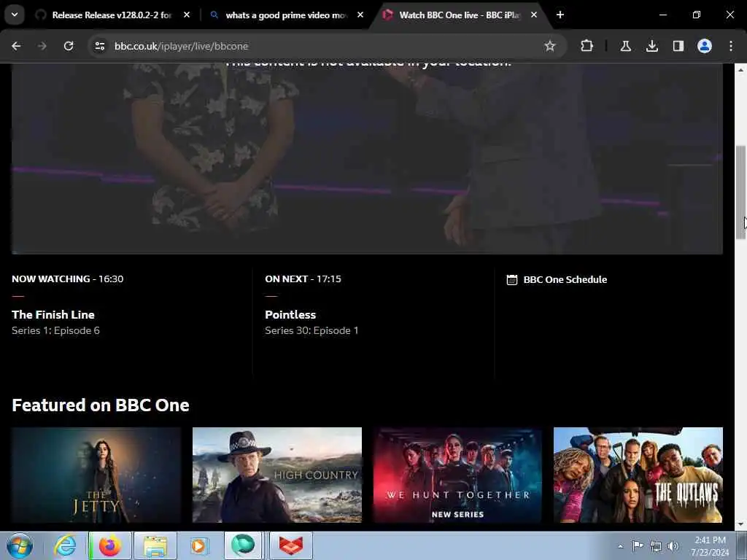747x560 pixels.
Task: Open the profile avatar menu
Action: coord(705,46)
